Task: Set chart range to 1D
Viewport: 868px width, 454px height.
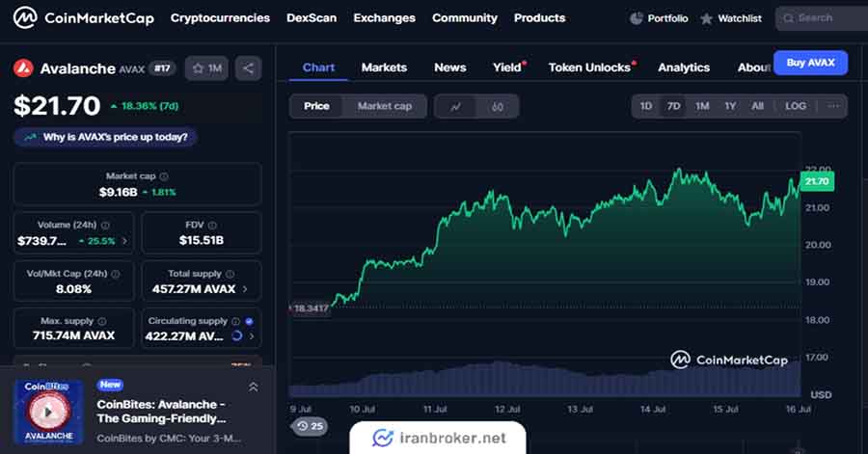Action: point(646,106)
